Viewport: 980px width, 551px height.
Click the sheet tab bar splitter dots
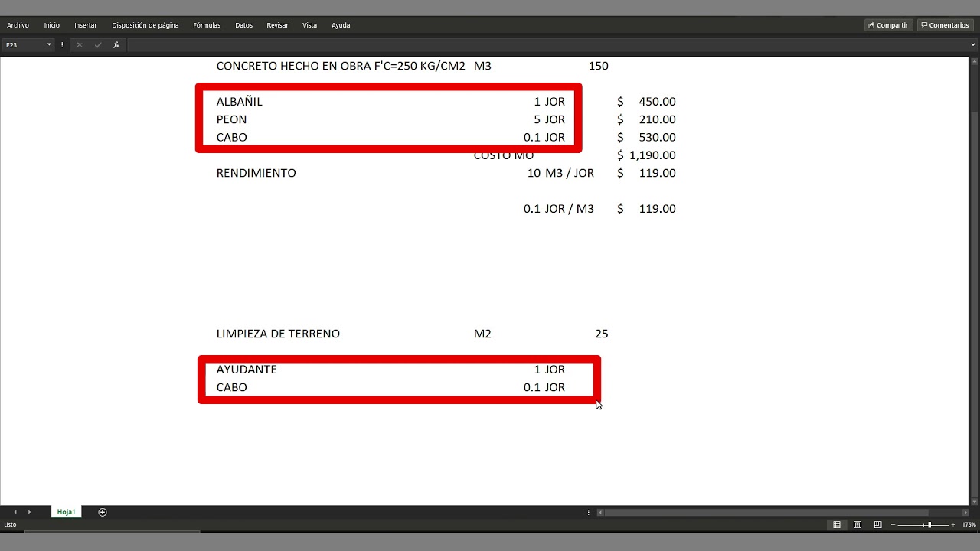click(589, 512)
